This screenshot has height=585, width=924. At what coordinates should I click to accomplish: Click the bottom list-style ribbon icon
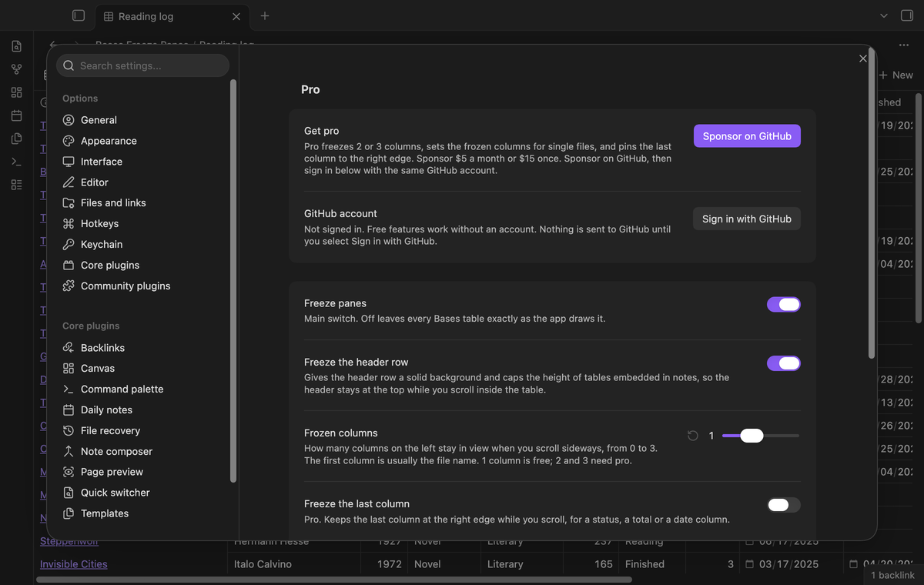point(16,185)
